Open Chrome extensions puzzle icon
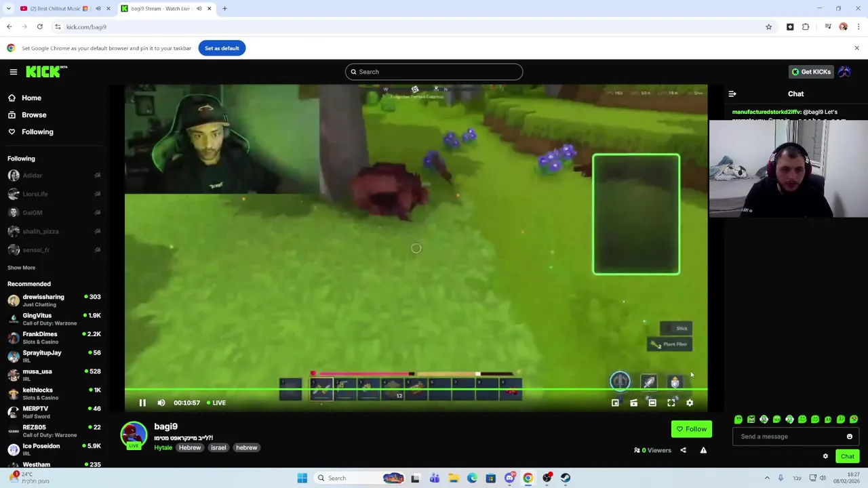Viewport: 868px width, 488px height. coord(806,27)
